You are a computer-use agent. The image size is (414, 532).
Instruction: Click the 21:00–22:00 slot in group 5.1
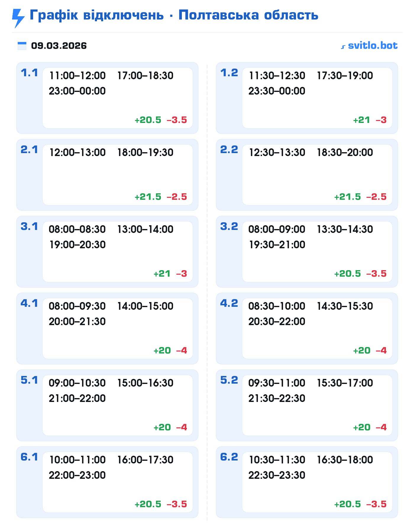coord(77,398)
